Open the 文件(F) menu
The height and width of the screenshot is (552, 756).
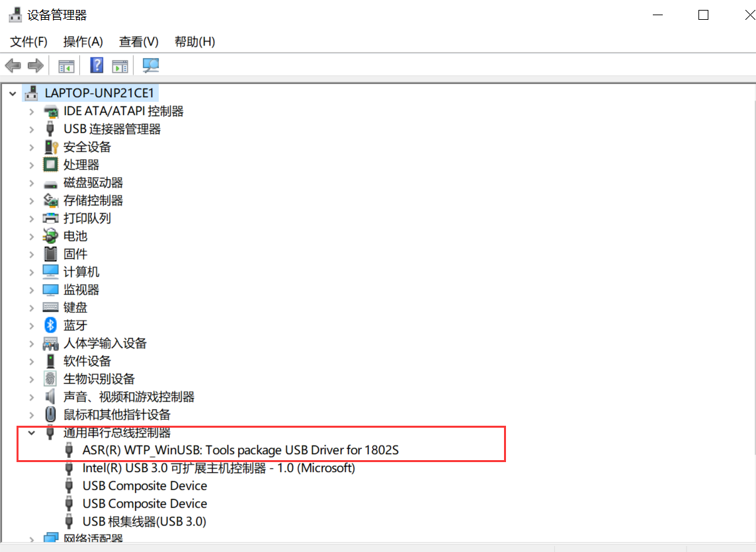pos(29,42)
